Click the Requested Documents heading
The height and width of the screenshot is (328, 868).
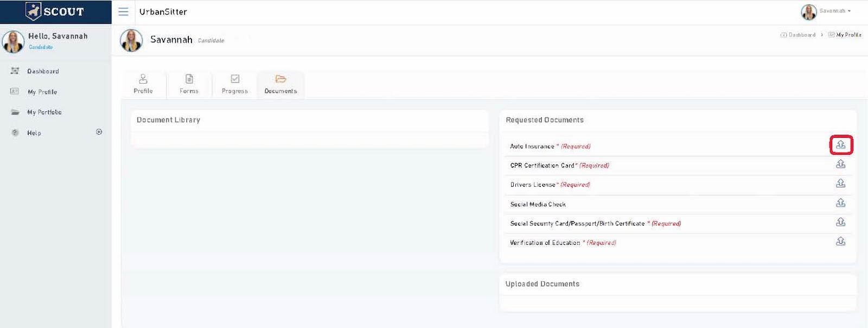pyautogui.click(x=545, y=120)
